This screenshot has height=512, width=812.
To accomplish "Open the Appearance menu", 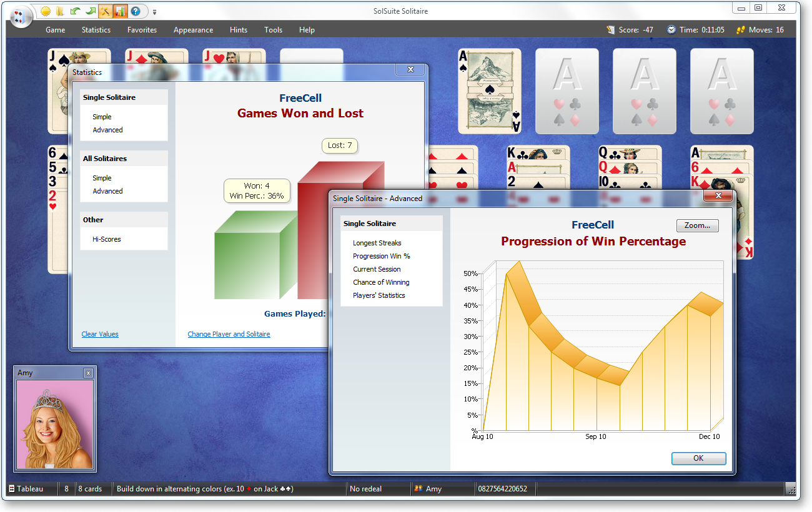I will pos(193,30).
